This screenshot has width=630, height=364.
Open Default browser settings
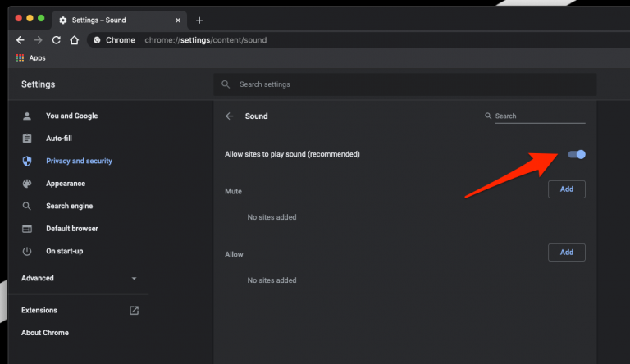tap(72, 228)
